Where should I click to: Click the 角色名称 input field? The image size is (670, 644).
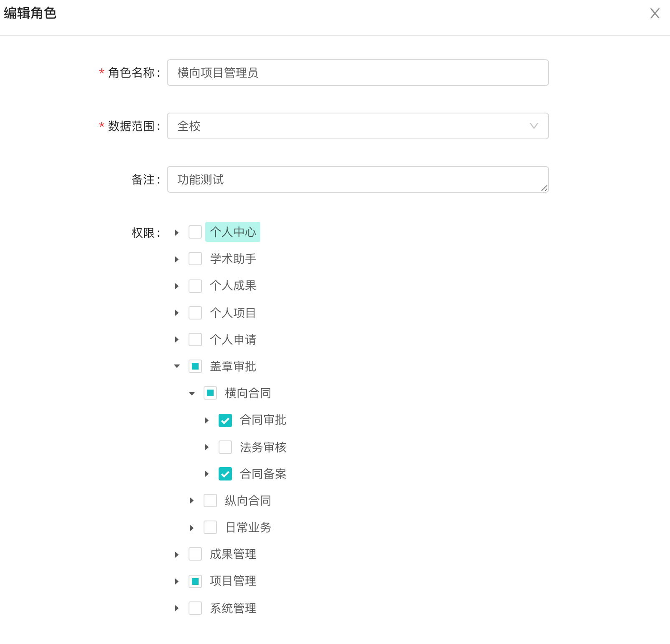tap(358, 73)
